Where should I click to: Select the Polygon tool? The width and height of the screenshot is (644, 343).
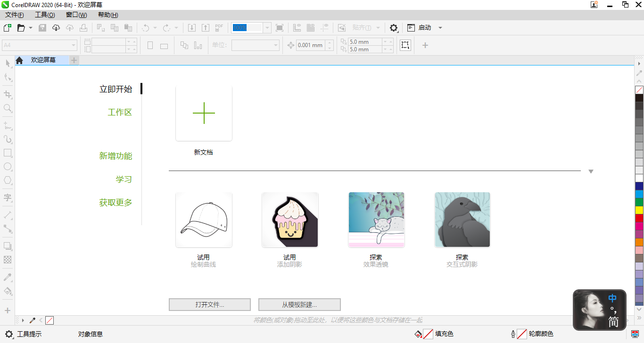coord(8,180)
